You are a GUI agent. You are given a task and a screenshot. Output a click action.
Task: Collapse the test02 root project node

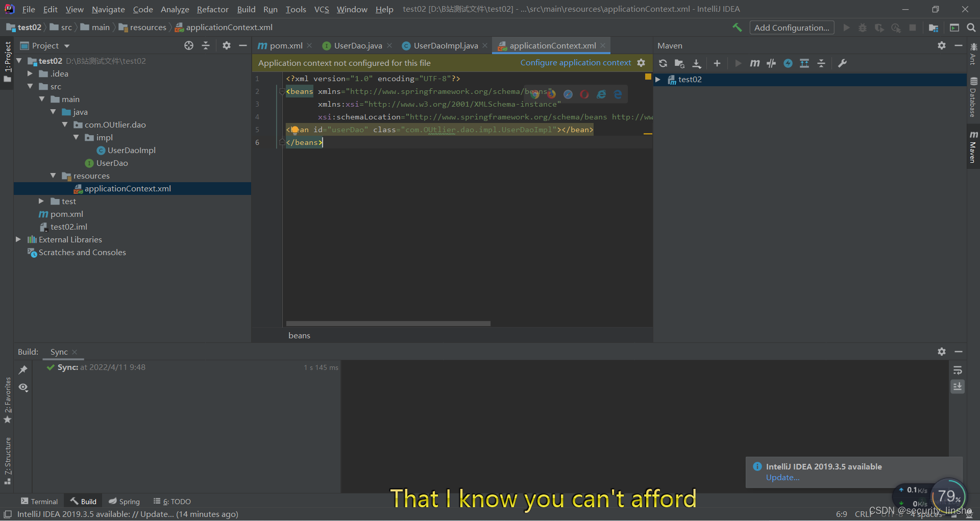(x=19, y=61)
